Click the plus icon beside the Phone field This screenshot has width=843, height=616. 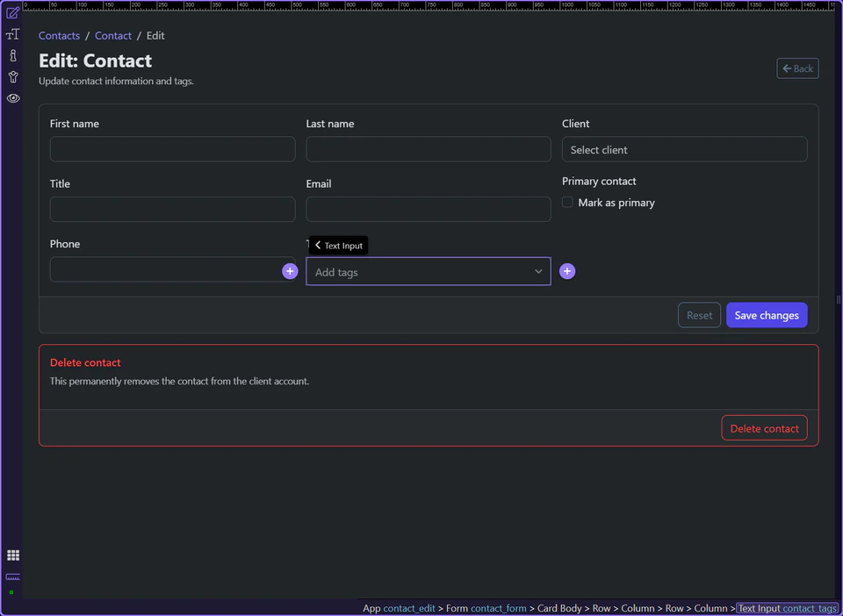pyautogui.click(x=290, y=271)
